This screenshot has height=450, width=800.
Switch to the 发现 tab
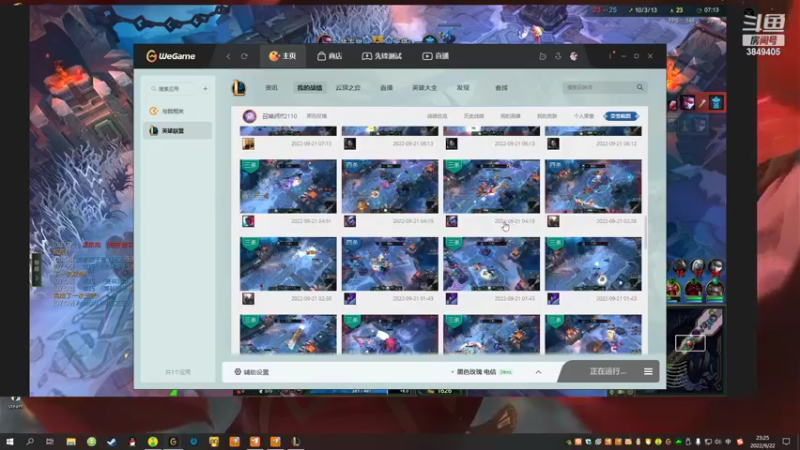click(x=463, y=88)
